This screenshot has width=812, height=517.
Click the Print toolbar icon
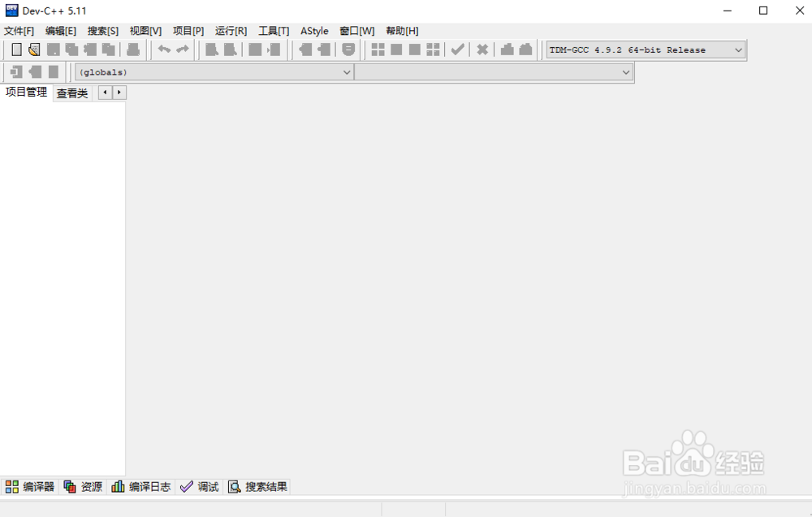tap(133, 50)
